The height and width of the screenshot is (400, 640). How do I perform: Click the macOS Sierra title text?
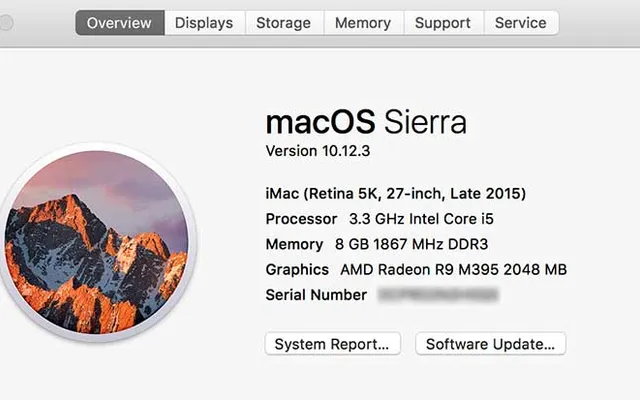pyautogui.click(x=366, y=123)
